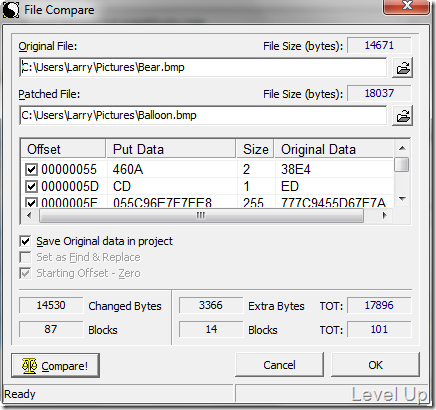
Task: Click the Size column header
Action: point(255,149)
